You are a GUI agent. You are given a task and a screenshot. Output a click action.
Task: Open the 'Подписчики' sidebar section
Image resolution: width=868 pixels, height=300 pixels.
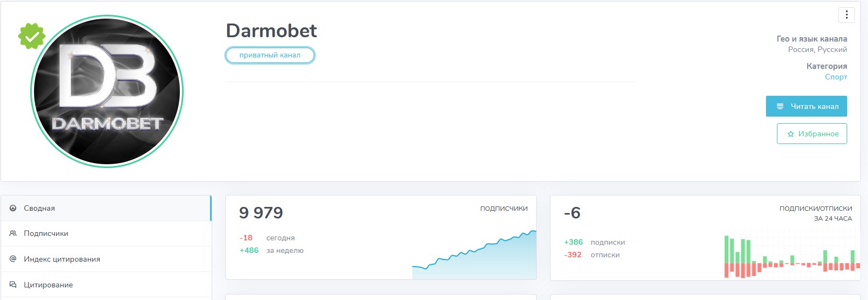[x=46, y=233]
